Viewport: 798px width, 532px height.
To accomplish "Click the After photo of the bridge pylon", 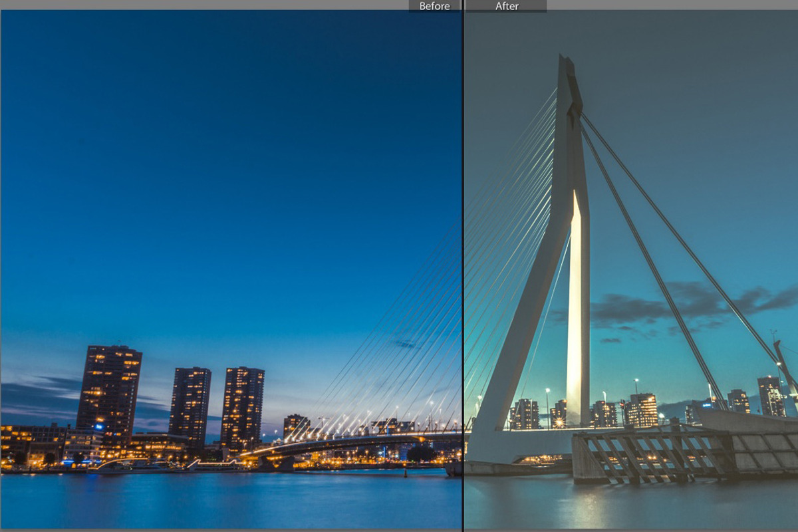I will tap(631, 269).
